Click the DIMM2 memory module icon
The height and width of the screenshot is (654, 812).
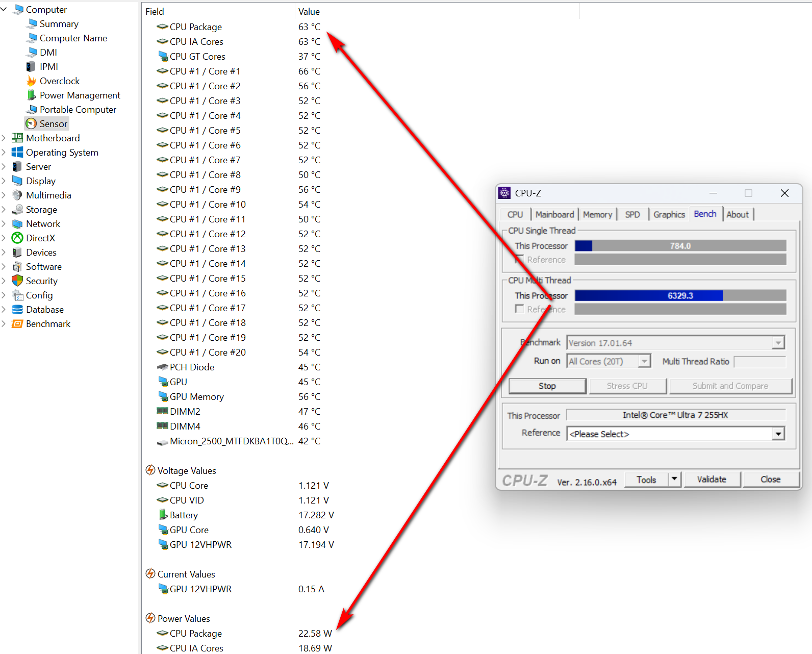pyautogui.click(x=163, y=411)
